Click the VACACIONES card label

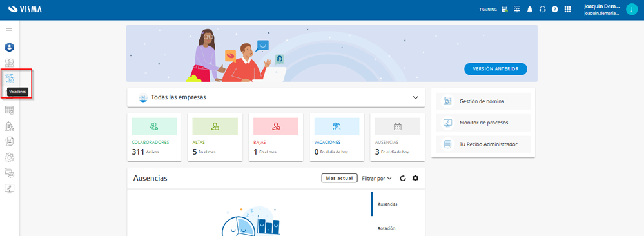click(x=327, y=143)
